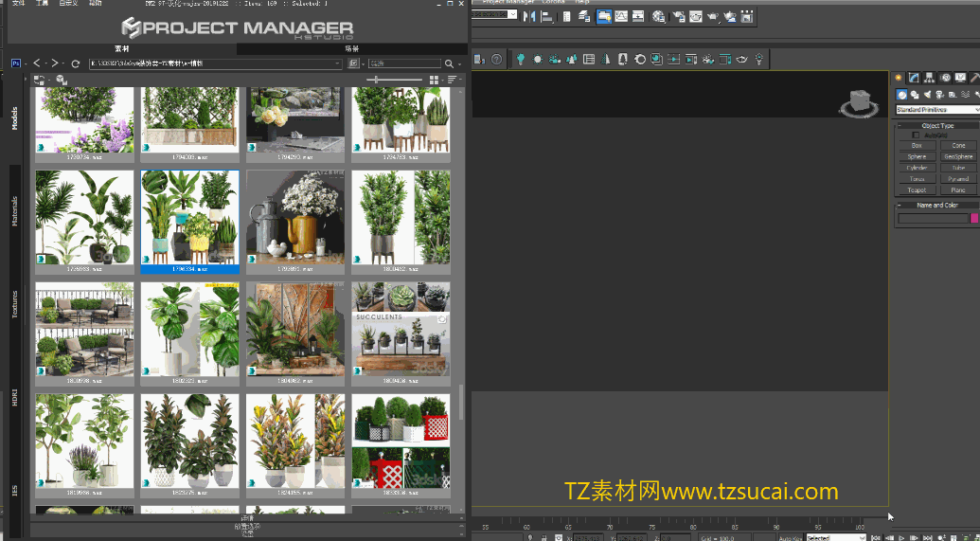Select the Cameras category icon
Screen dimensions: 980x541
coord(940,95)
